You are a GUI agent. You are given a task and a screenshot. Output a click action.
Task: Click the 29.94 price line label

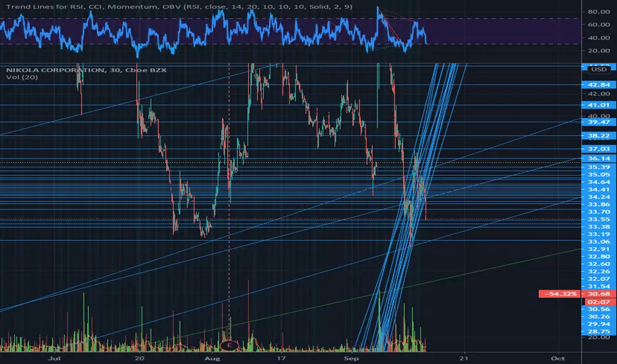(x=598, y=324)
